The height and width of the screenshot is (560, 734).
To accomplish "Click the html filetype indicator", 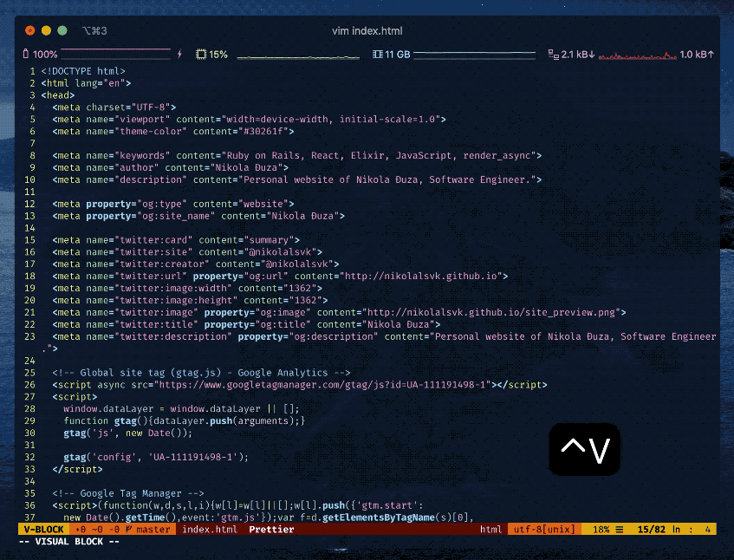I will click(490, 529).
